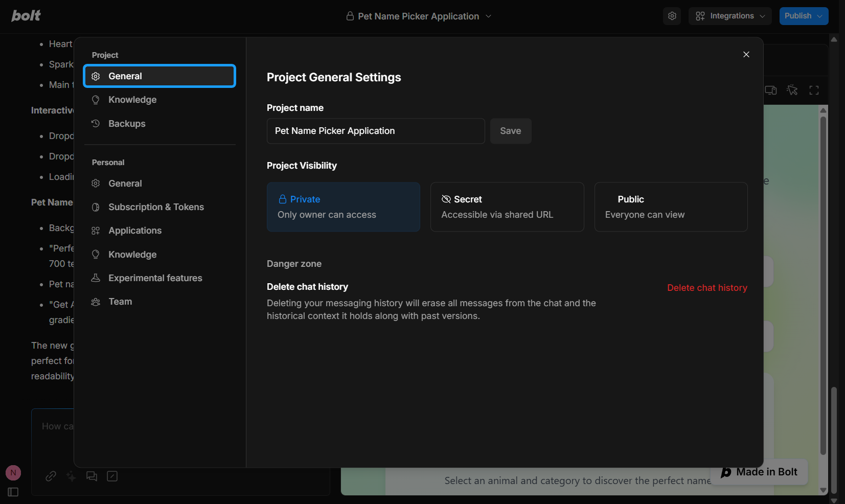The image size is (845, 504).
Task: Click the element inspector cursor icon
Action: pos(792,90)
